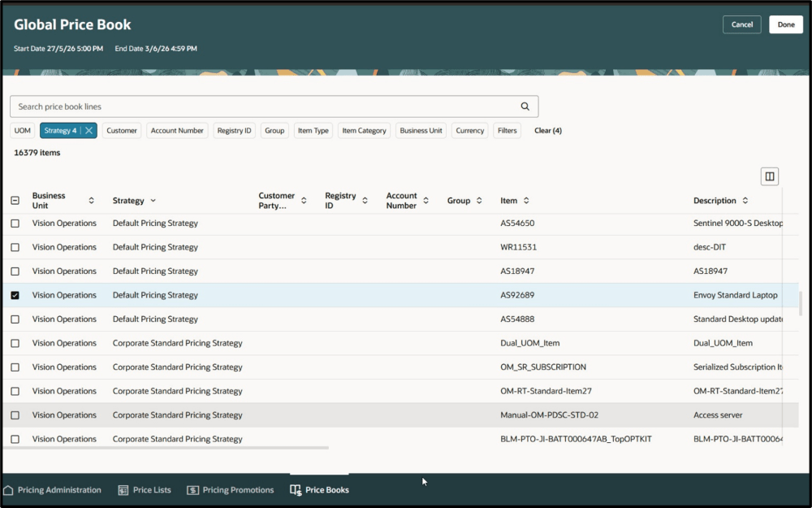
Task: Open the Registry ID filter chip
Action: coord(234,131)
